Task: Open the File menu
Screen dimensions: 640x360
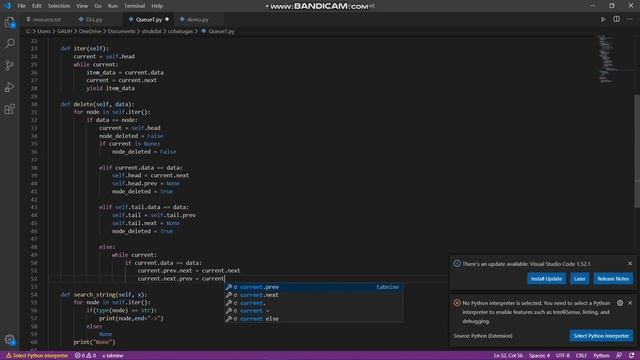Action: [x=21, y=6]
